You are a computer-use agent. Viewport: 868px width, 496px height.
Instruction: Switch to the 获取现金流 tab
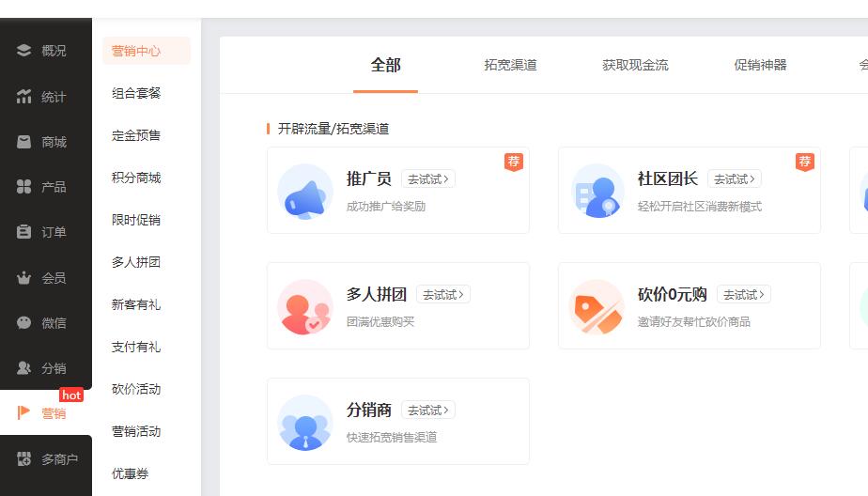(x=635, y=65)
